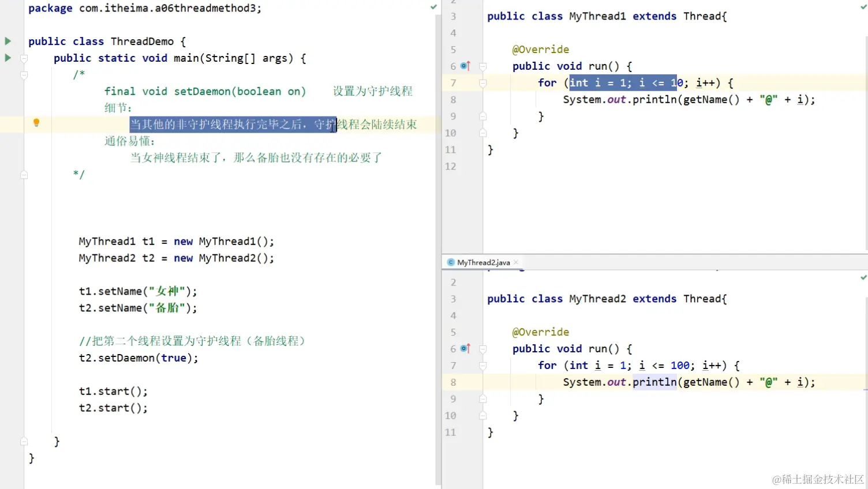Click fold end marker on MyThread2 line 10
The image size is (868, 489).
(483, 416)
